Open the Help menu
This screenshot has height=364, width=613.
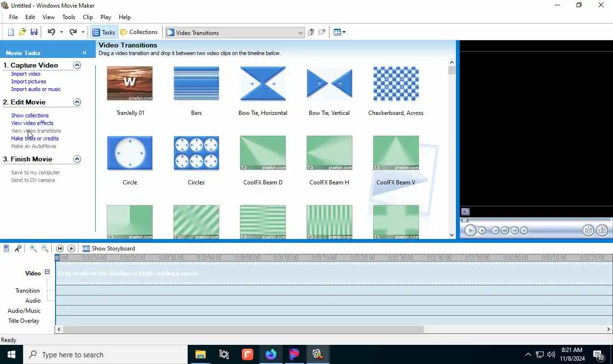[x=125, y=17]
